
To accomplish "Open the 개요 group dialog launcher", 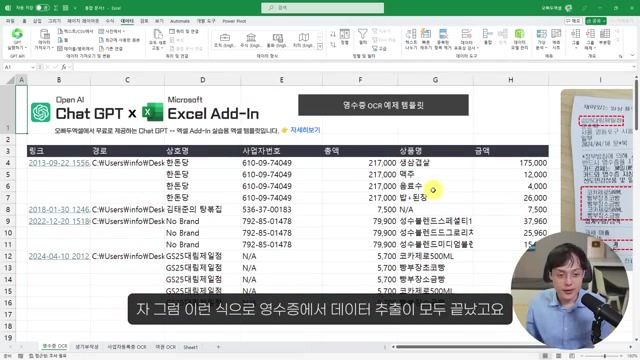I will (621, 56).
